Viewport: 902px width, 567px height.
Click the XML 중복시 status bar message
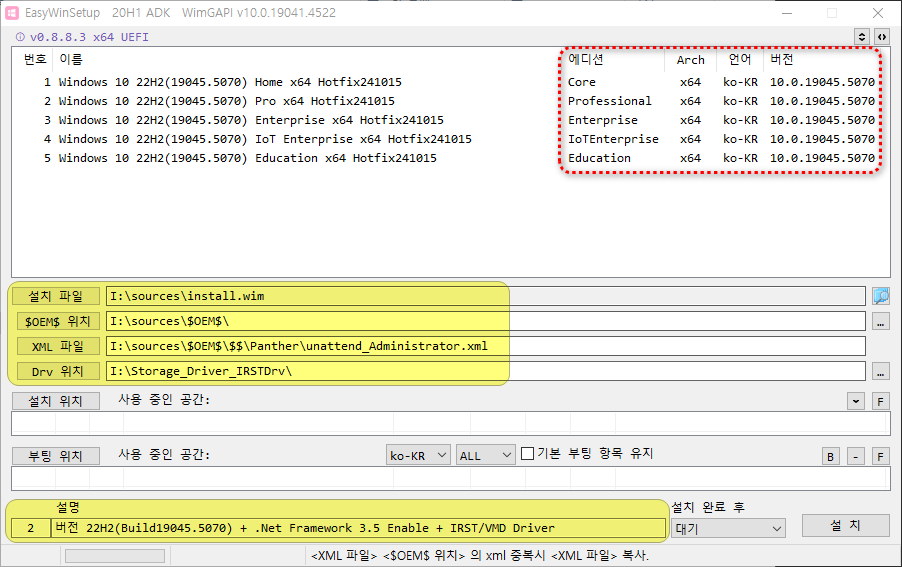pos(480,555)
